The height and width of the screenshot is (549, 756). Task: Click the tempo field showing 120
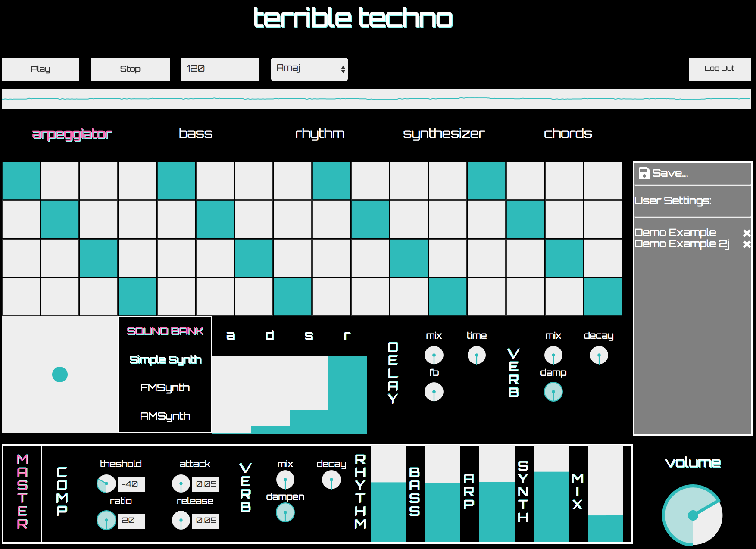tap(219, 69)
